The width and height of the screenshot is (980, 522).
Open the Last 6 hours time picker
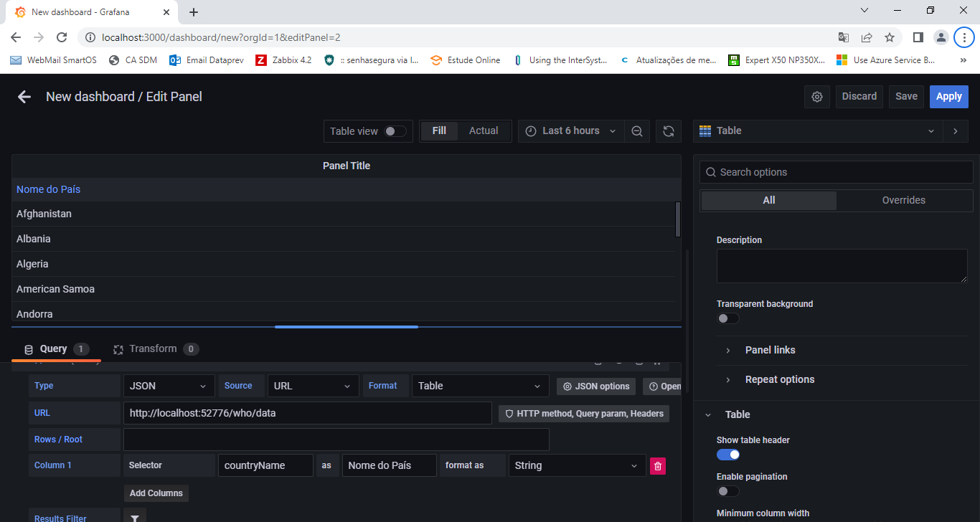pyautogui.click(x=571, y=131)
